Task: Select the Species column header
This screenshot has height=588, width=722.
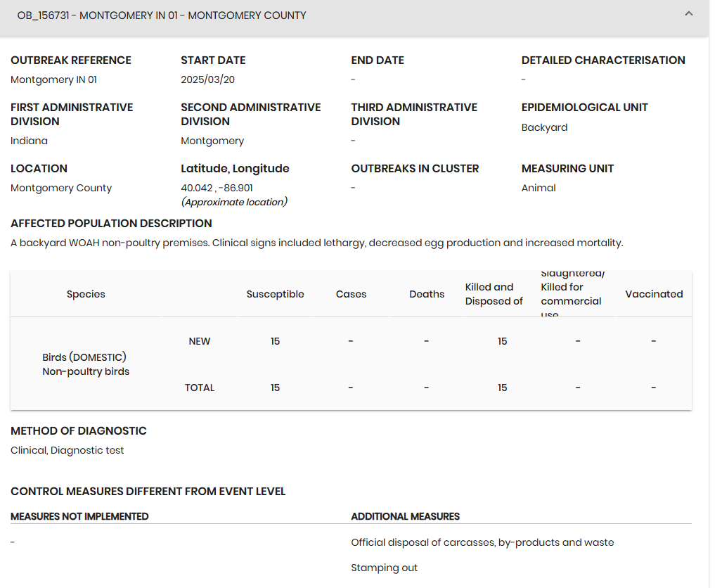Action: point(86,294)
